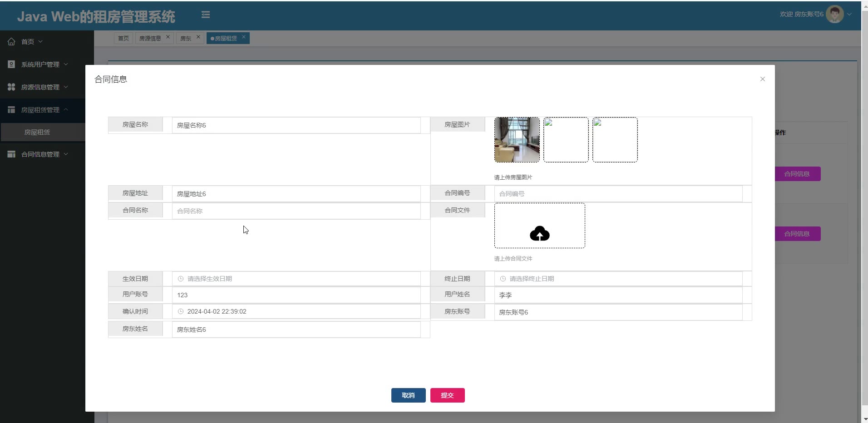Switch to the 首页 tab
Screen dimensions: 868x423
point(123,38)
